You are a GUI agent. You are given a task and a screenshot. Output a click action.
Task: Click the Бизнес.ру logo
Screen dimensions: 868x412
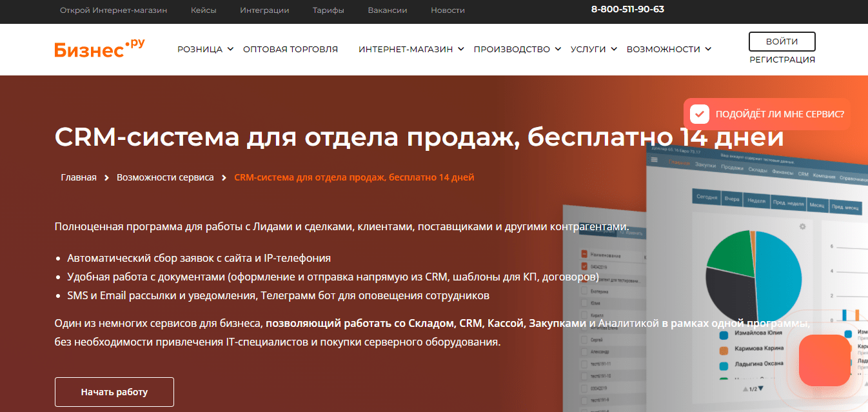pos(99,48)
